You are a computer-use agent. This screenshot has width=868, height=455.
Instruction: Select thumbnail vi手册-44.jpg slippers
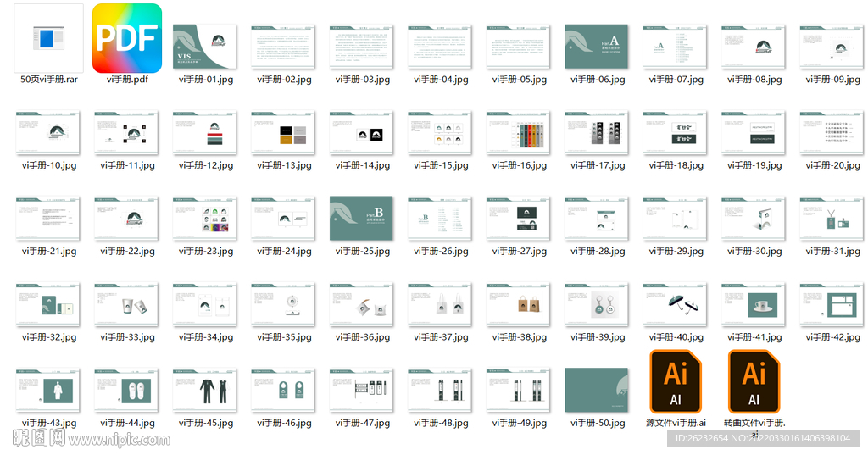coord(127,391)
